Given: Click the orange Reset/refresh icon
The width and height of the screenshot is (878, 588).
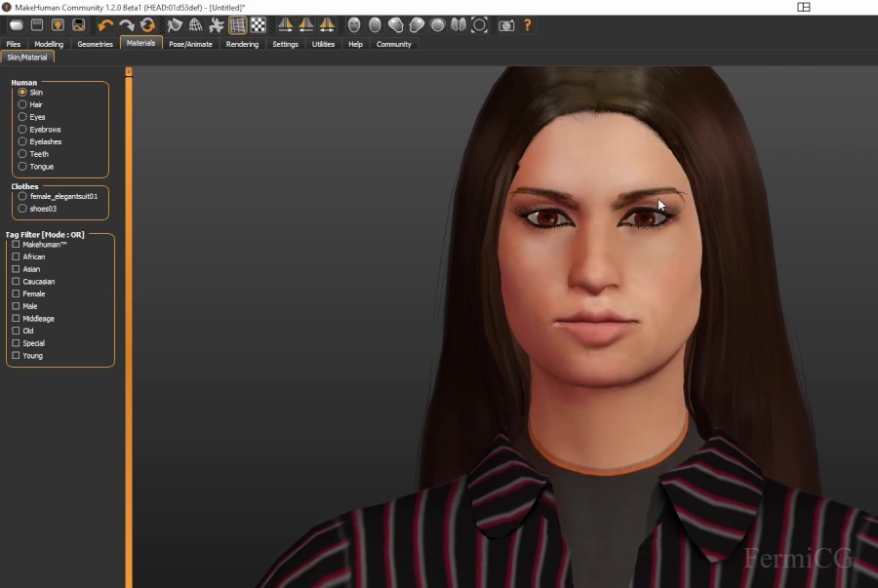Looking at the screenshot, I should (x=148, y=25).
